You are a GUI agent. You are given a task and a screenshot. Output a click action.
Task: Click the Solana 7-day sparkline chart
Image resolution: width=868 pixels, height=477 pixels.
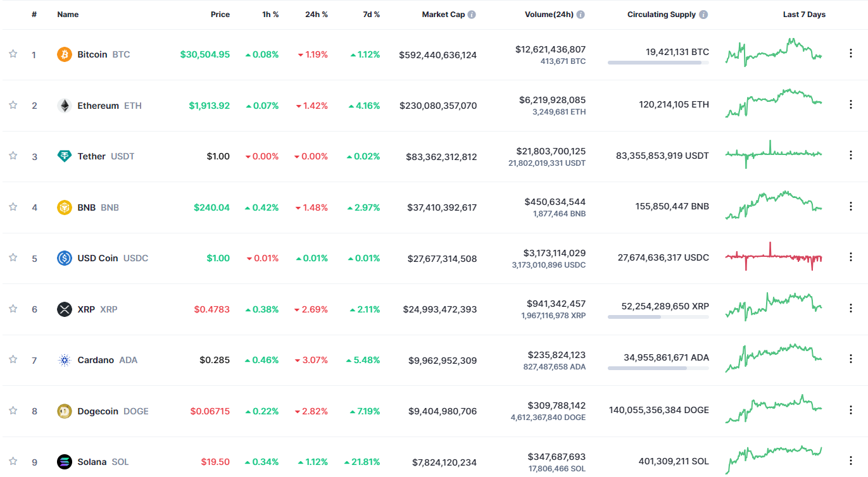773,458
